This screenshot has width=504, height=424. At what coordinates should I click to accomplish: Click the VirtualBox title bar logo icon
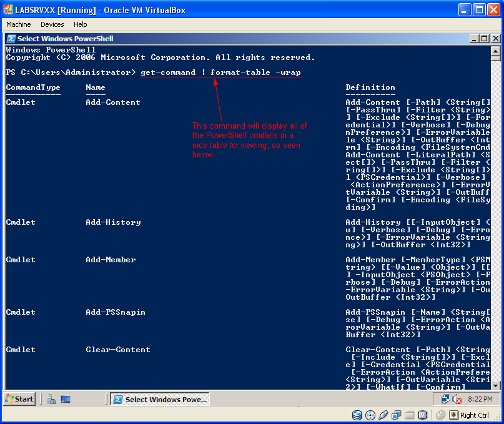(x=8, y=10)
